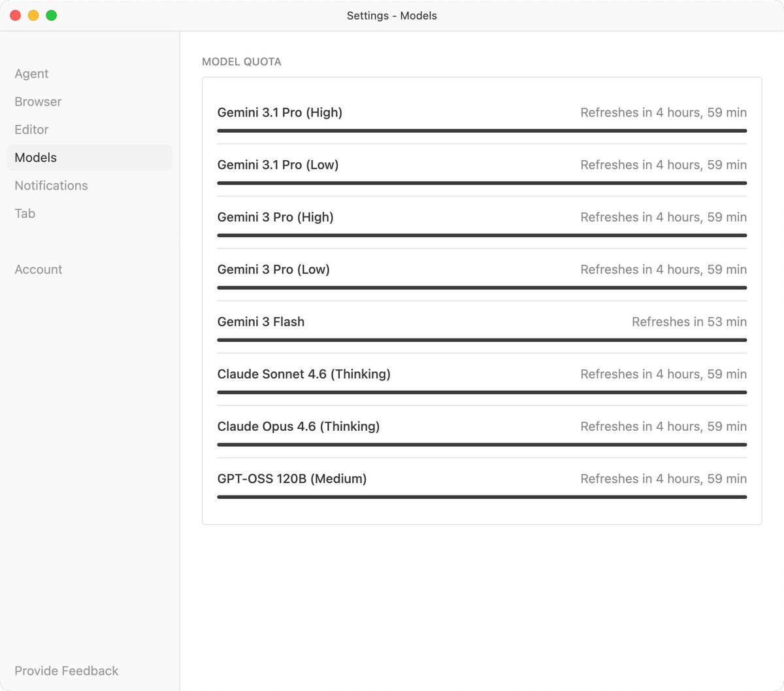Click the Gemini 3.1 Pro (High) label
The width and height of the screenshot is (784, 691).
280,112
